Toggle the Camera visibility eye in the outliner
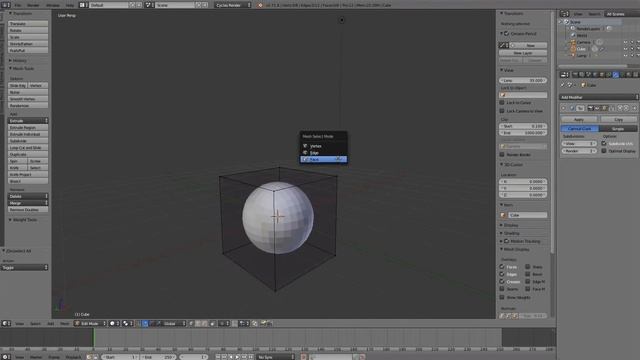Screen dimensions: 640x360 [625, 42]
